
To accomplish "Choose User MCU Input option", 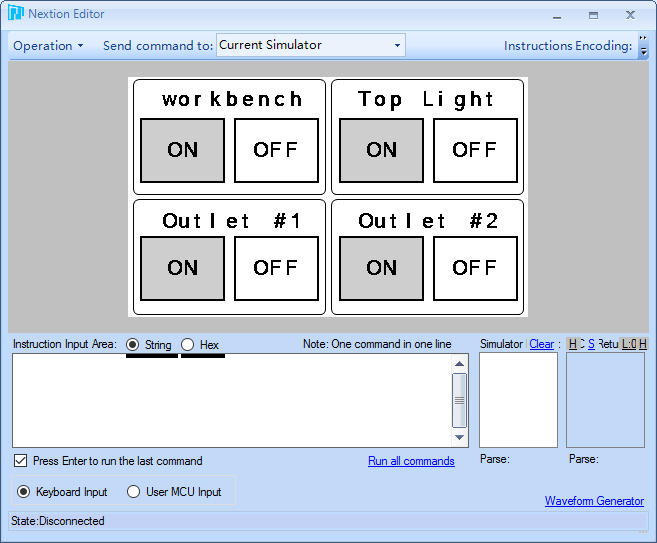I will click(x=133, y=492).
